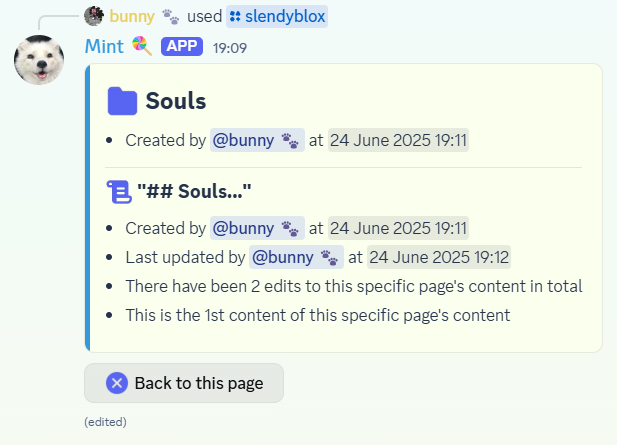Click the bunny username in reply header
The image size is (617, 445).
point(132,17)
